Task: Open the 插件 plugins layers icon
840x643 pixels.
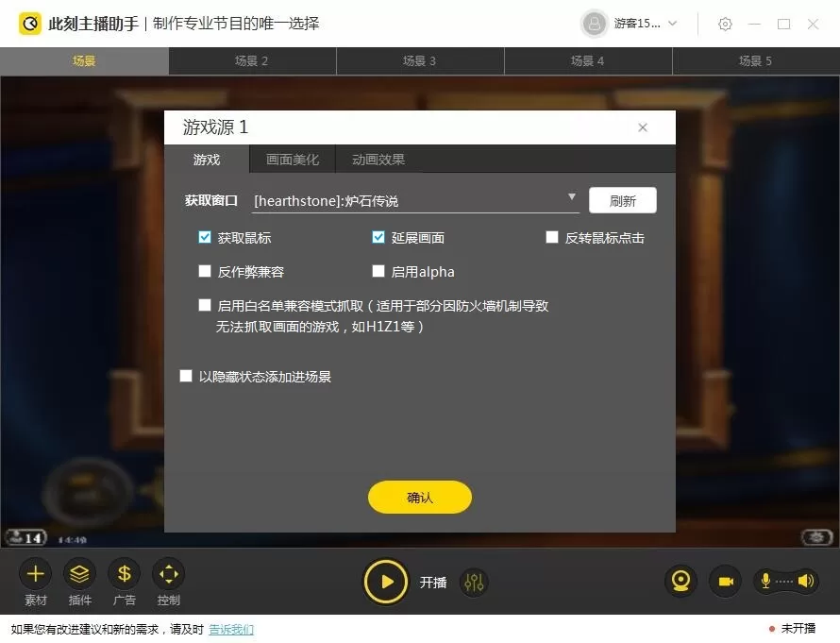Action: pos(80,574)
